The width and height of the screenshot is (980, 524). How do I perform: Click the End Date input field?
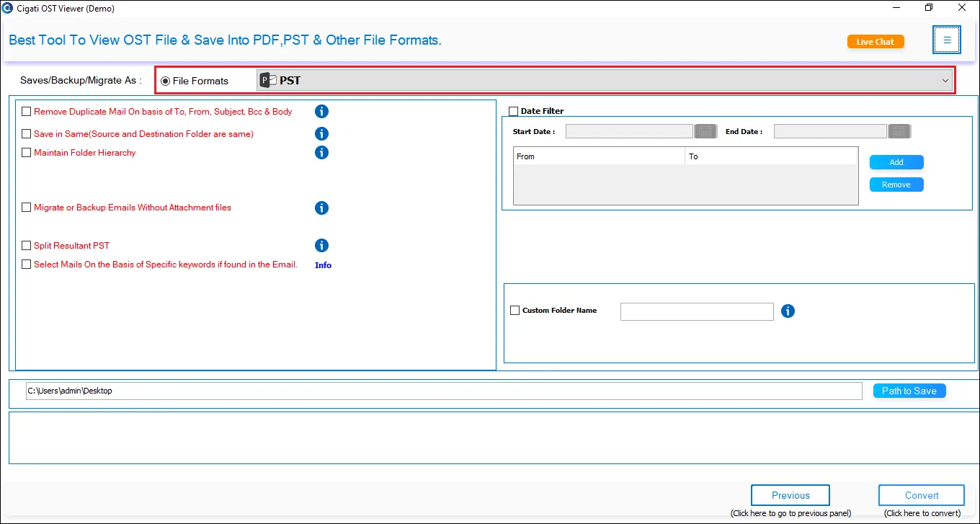[x=830, y=131]
